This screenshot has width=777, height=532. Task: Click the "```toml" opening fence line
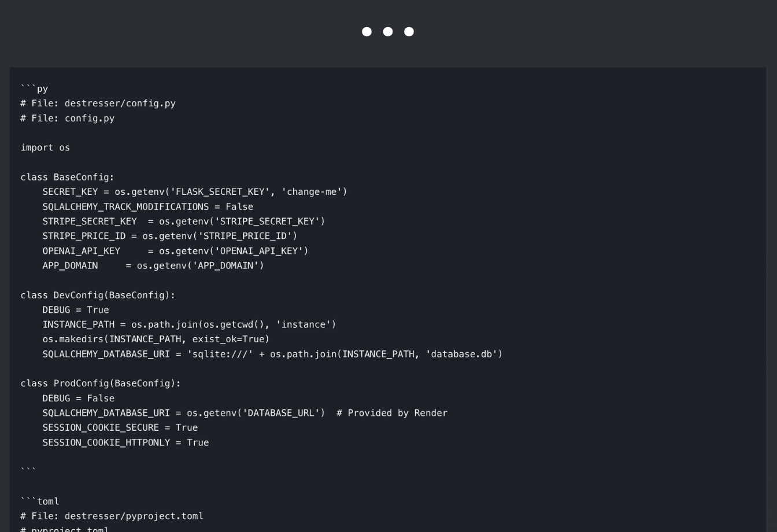pos(40,501)
